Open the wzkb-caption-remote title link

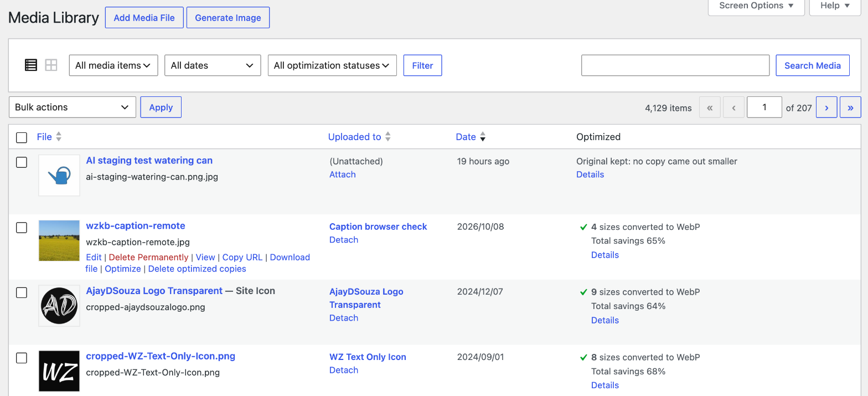[136, 226]
